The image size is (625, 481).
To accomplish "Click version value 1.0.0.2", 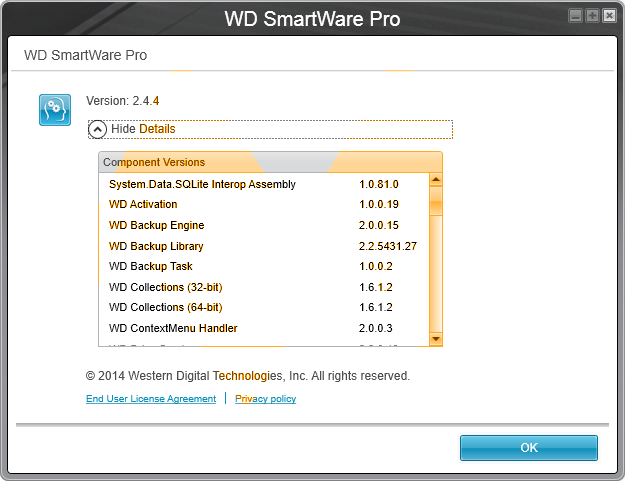I will click(376, 266).
